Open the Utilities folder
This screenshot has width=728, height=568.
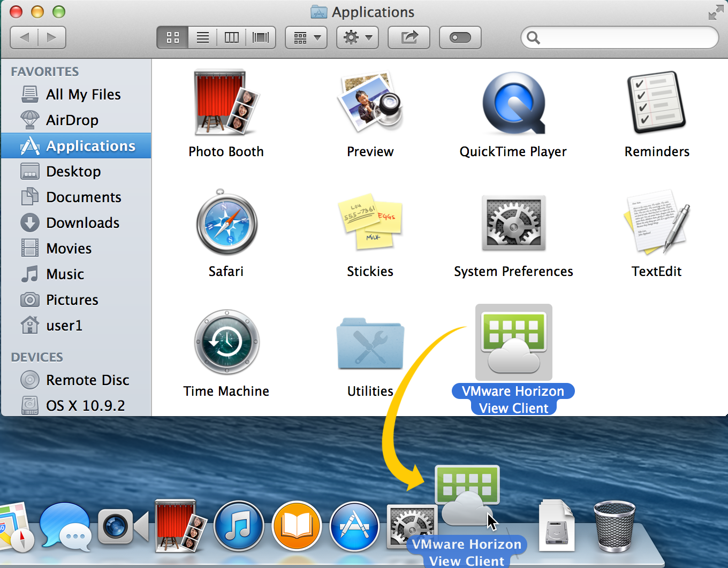[370, 343]
